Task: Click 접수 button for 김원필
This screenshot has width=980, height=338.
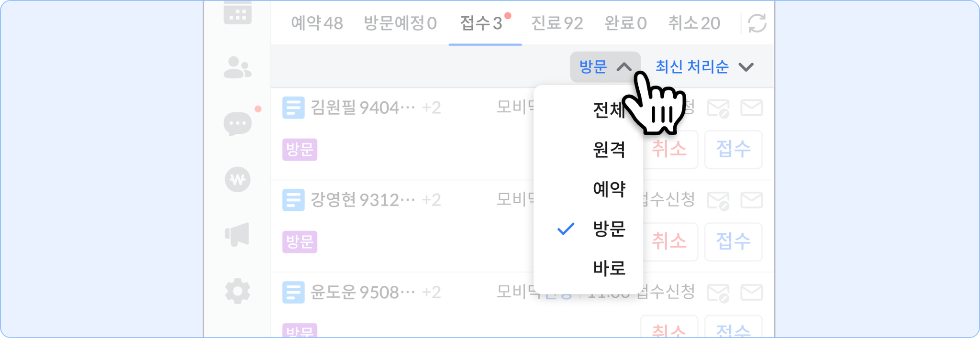Action: point(733,150)
